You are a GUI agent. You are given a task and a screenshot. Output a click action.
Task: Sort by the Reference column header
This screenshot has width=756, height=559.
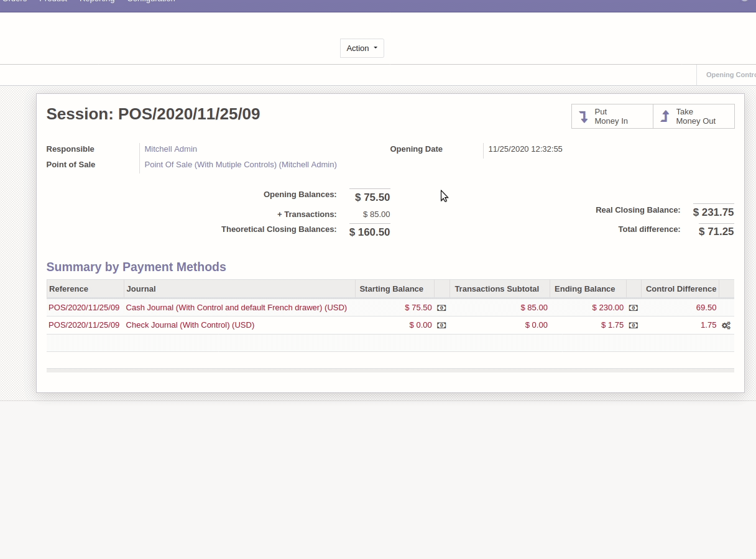(x=85, y=289)
